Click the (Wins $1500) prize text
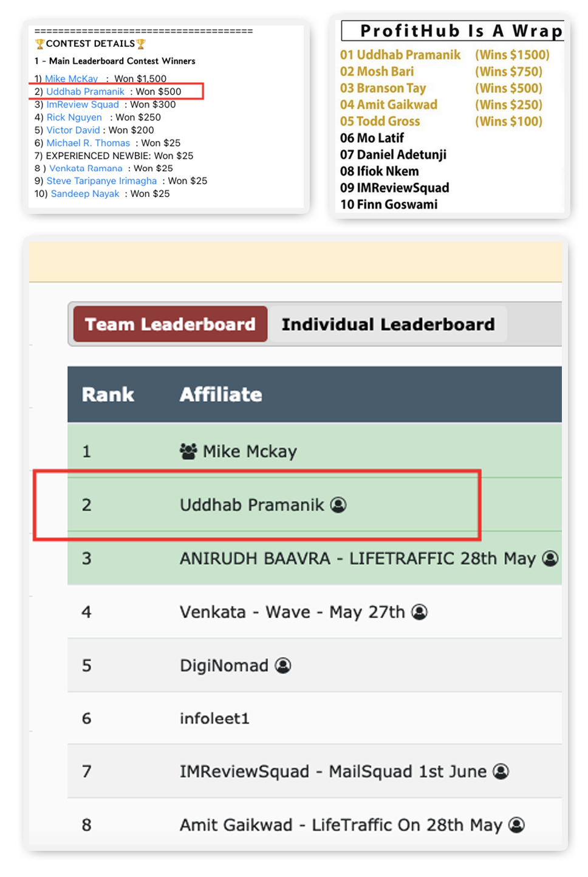This screenshot has width=588, height=877. pyautogui.click(x=512, y=55)
